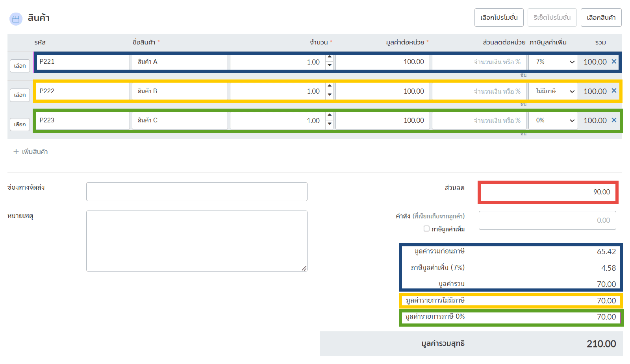The image size is (630, 364).
Task: Click the ส่วนลดต่อหน่วย column header
Action: (x=504, y=42)
